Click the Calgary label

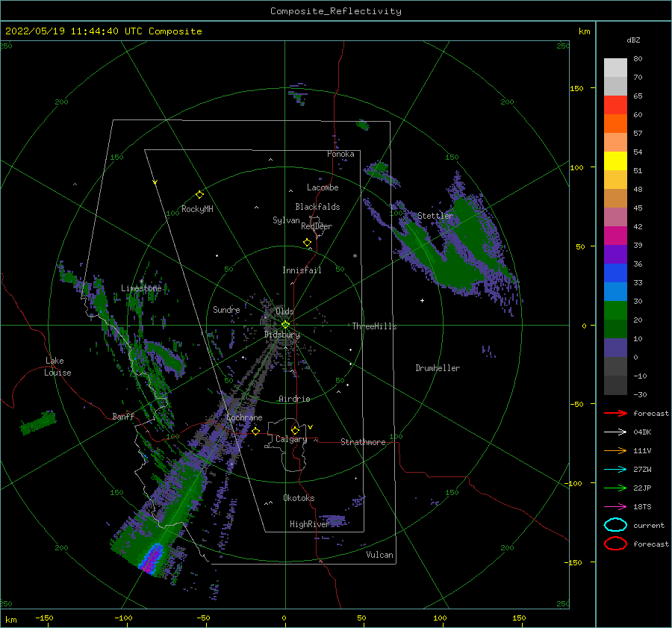click(291, 439)
